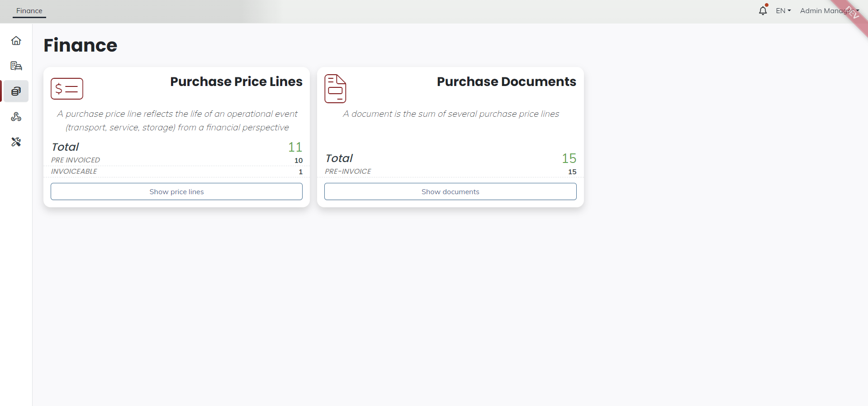Select the coins Finance sidebar icon
Screen dimensions: 868x406
pyautogui.click(x=16, y=91)
